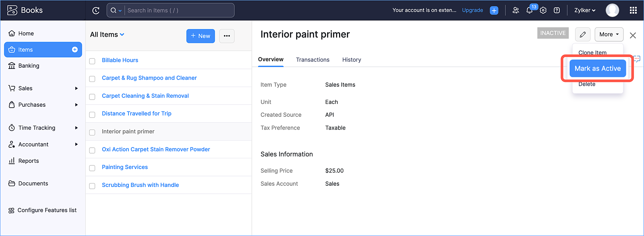Open the settings gear icon
This screenshot has height=236, width=644.
click(543, 11)
